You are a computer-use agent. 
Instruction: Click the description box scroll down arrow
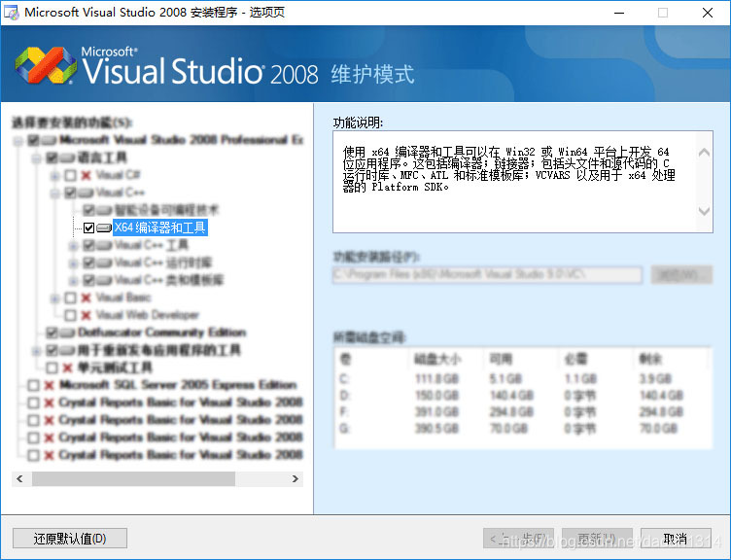704,211
